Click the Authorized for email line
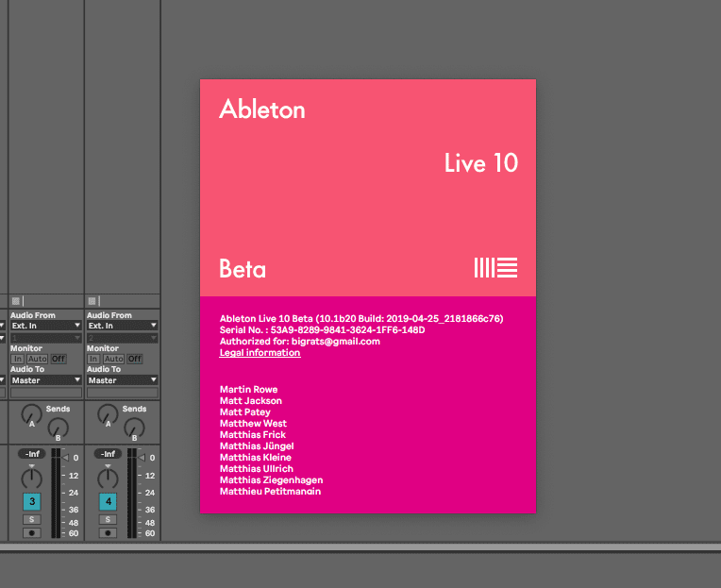Screen dimensions: 721x588 (300, 342)
